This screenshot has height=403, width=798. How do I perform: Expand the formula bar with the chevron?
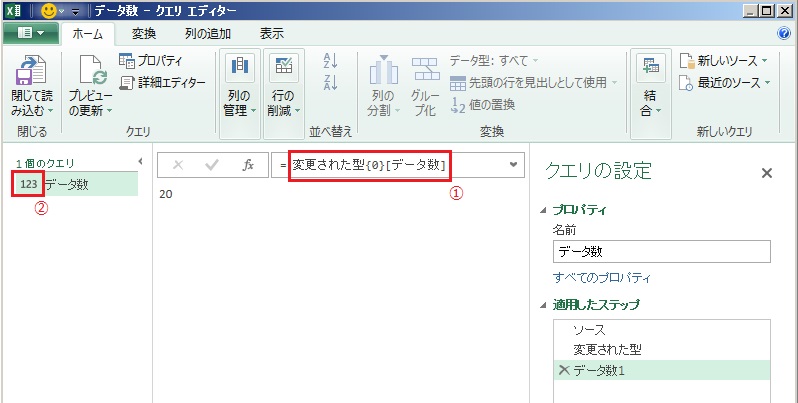[x=513, y=164]
